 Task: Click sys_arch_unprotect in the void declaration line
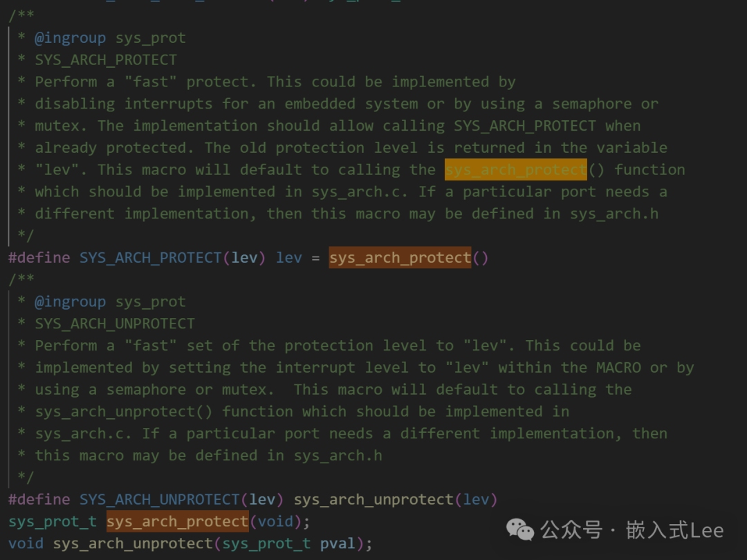point(132,543)
